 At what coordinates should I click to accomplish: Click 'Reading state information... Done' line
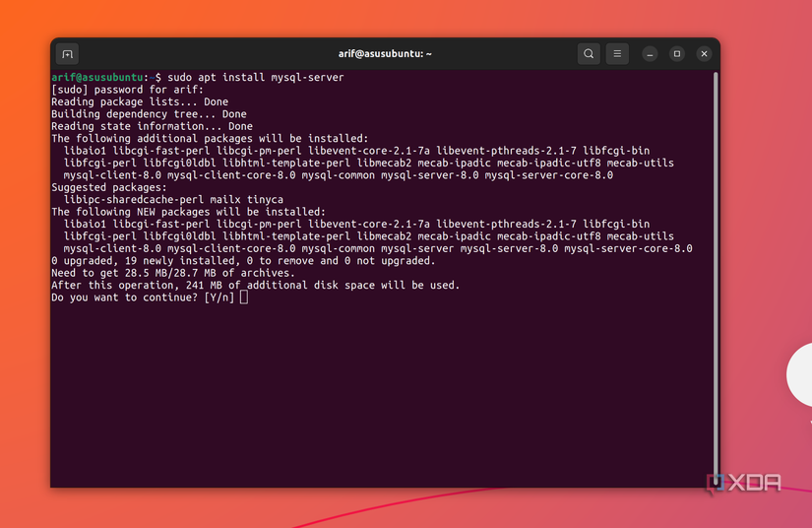(152, 126)
